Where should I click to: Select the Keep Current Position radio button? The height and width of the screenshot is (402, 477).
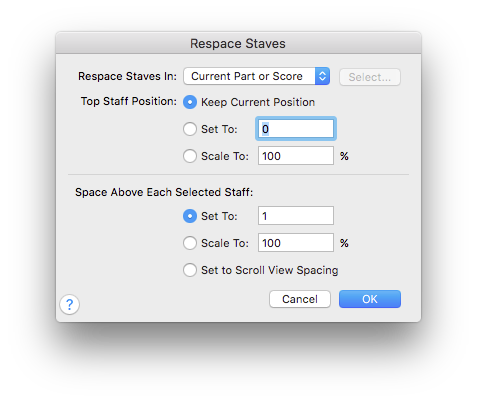coord(190,102)
